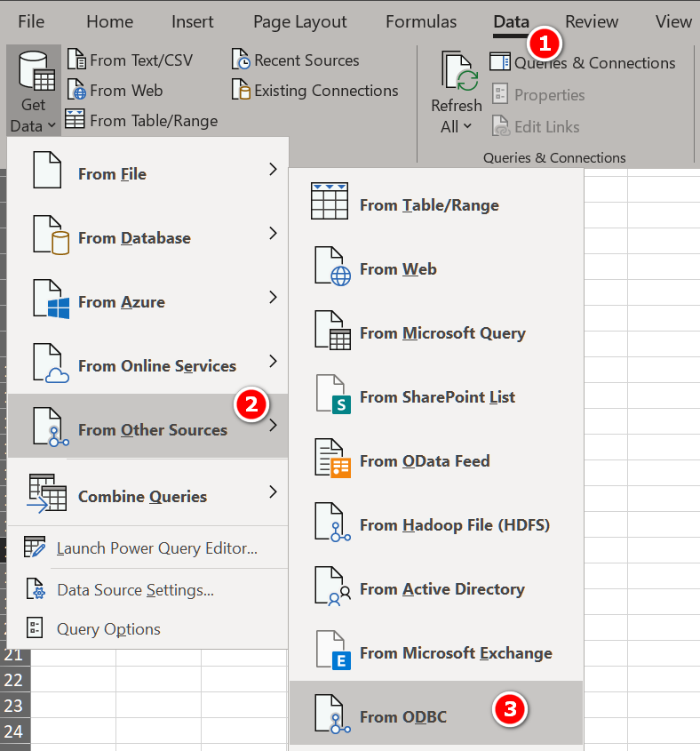
Task: Click the From Text/CSV icon
Action: click(76, 60)
